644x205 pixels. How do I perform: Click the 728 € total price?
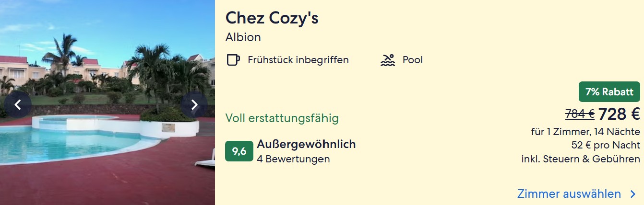coord(619,114)
